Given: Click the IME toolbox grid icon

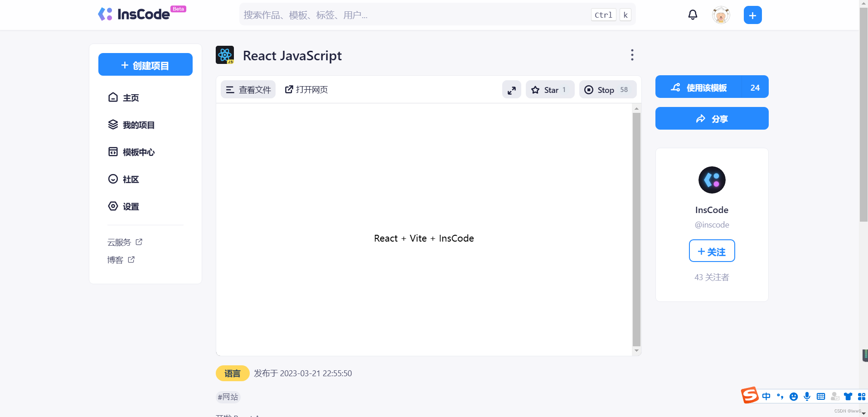Looking at the screenshot, I should [x=862, y=397].
